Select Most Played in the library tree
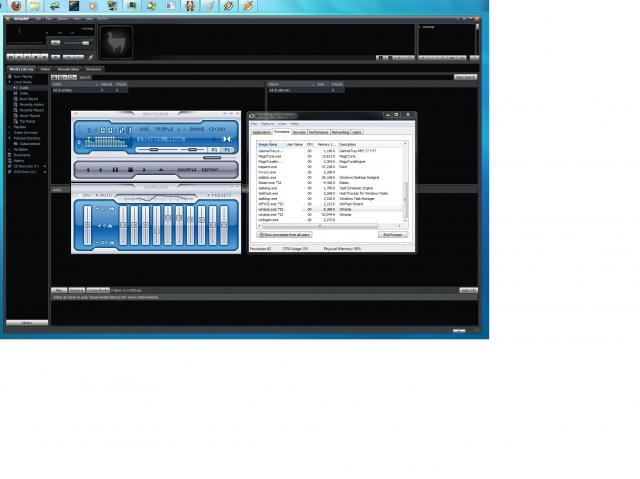This screenshot has width=640, height=479. (29, 99)
